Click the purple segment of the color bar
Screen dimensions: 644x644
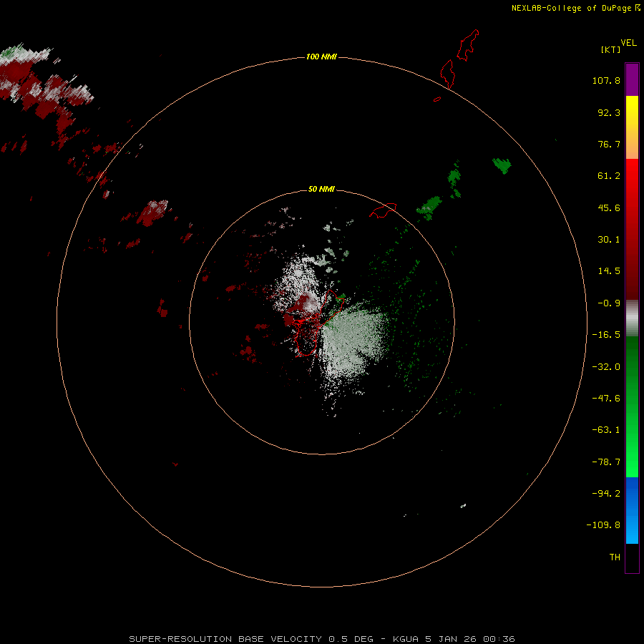point(632,79)
